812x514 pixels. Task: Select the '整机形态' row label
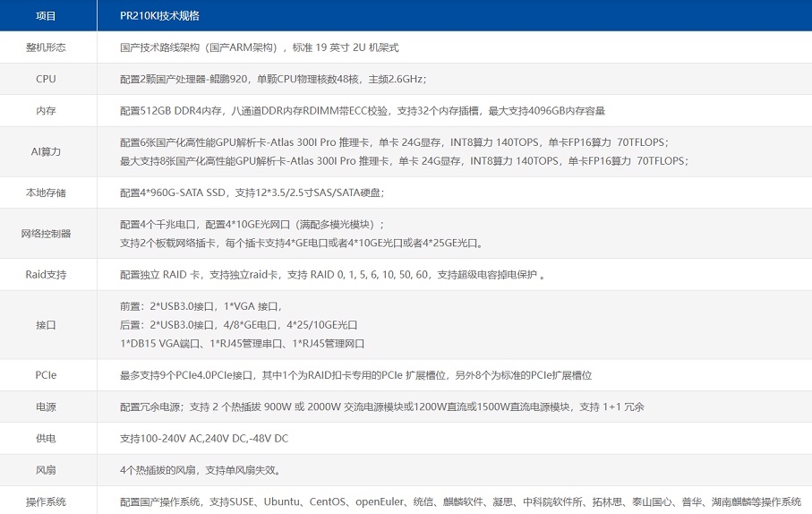(46, 47)
